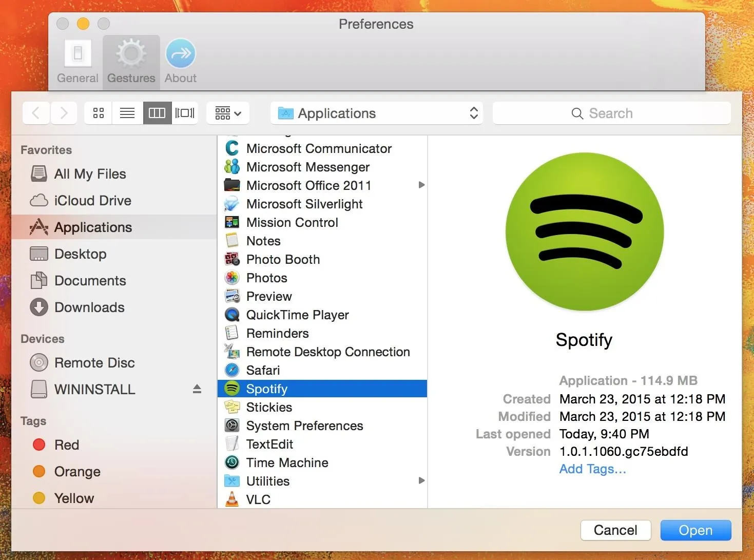
Task: Open Documents in sidebar
Action: click(114, 281)
